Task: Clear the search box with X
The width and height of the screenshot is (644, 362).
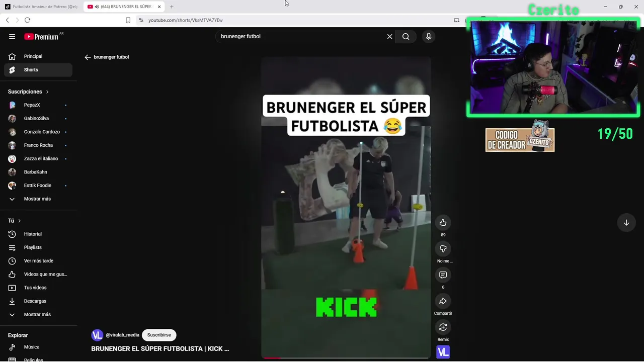Action: [389, 36]
